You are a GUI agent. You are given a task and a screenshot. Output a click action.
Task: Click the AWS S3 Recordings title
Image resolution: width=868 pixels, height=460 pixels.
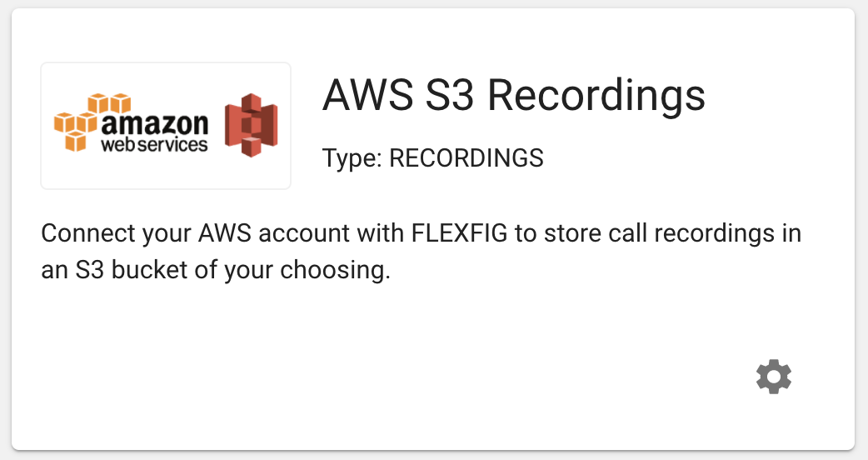pos(514,95)
